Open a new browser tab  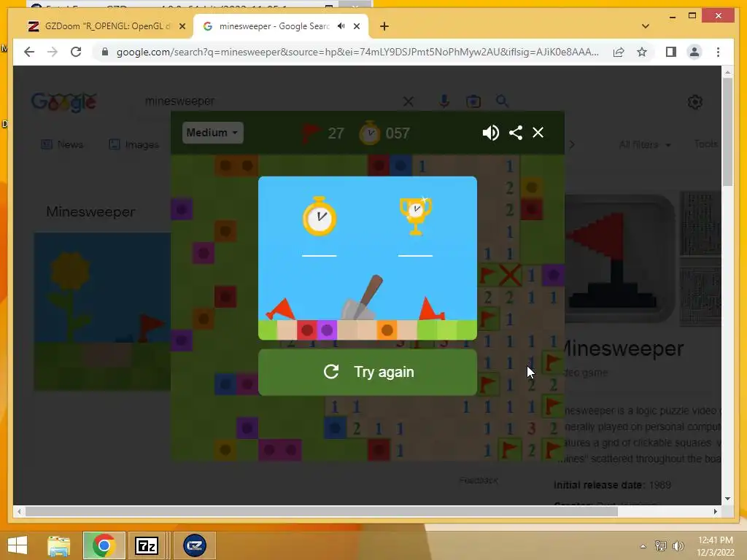click(x=384, y=26)
